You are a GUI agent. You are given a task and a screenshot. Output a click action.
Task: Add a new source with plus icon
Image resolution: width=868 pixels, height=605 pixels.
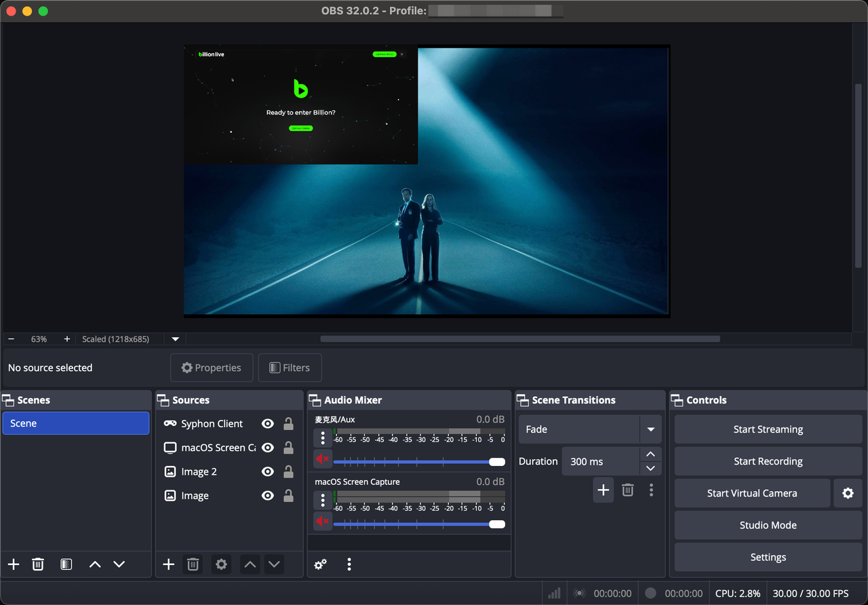169,564
